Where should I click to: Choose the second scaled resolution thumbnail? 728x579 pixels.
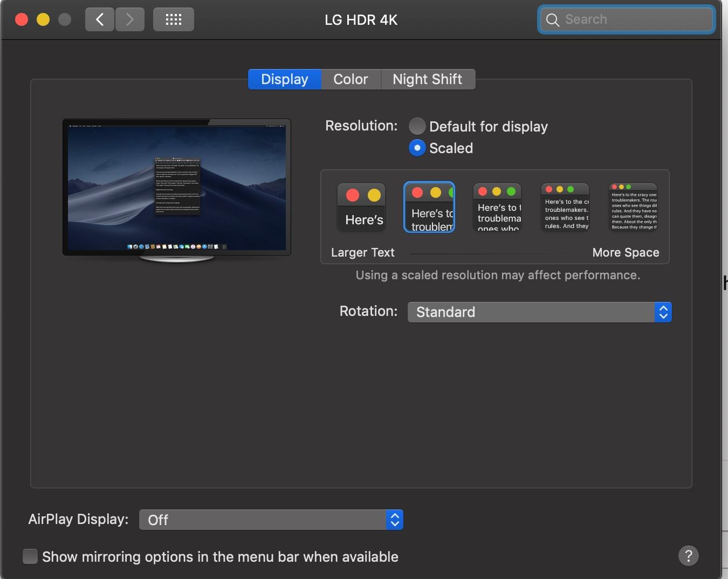point(429,207)
